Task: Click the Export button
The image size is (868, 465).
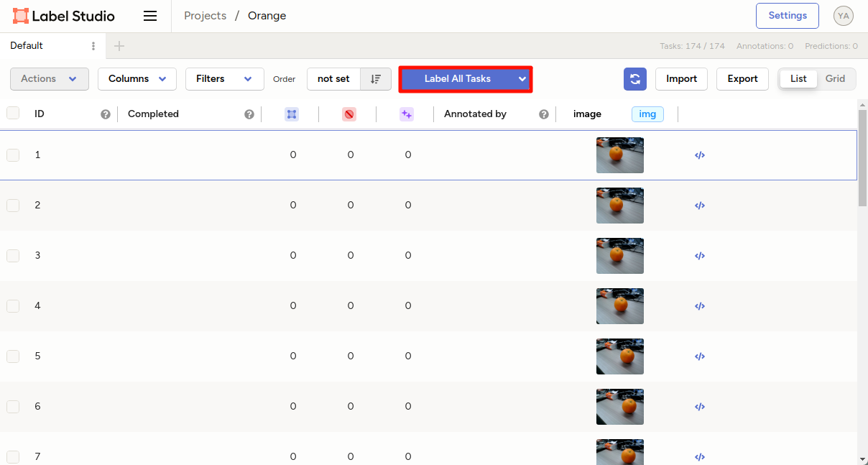Action: (x=743, y=79)
